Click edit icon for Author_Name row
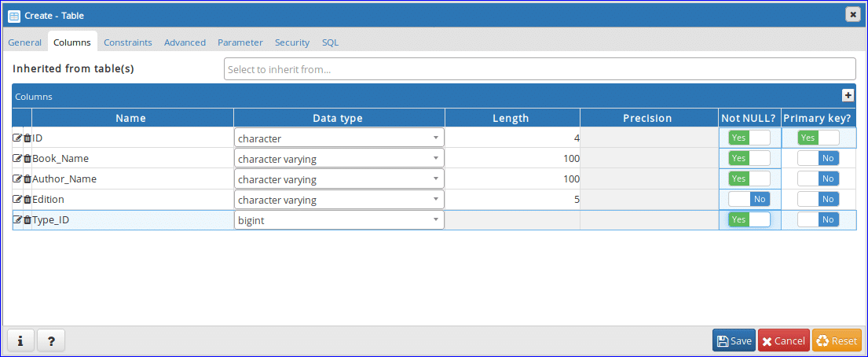Image resolution: width=868 pixels, height=357 pixels. click(x=17, y=179)
